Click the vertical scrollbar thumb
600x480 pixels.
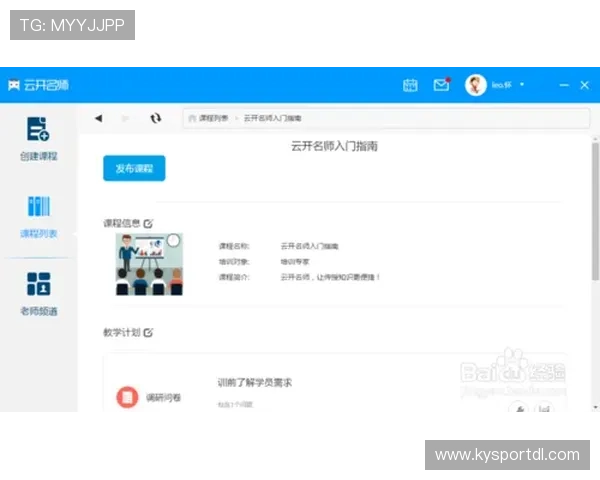pyautogui.click(x=595, y=211)
